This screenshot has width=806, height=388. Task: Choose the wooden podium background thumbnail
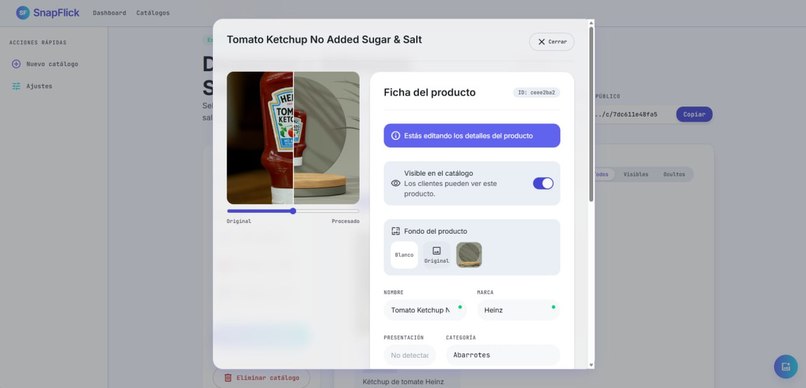click(x=469, y=255)
